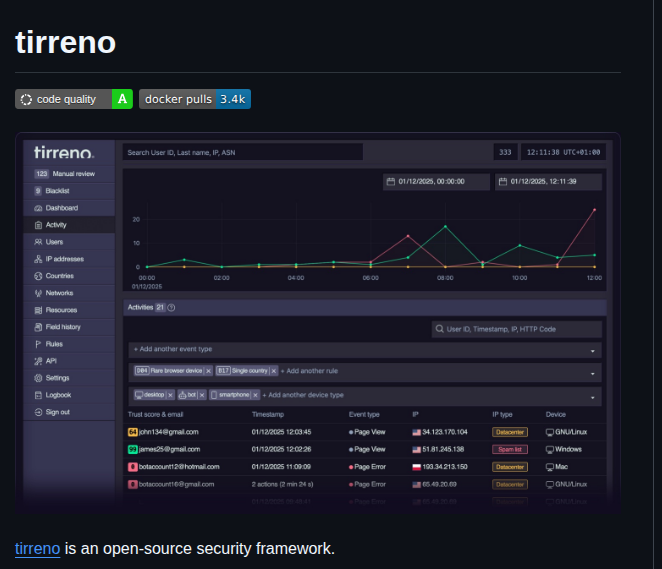Click the Trust score & email column header
The height and width of the screenshot is (569, 662).
tap(155, 415)
